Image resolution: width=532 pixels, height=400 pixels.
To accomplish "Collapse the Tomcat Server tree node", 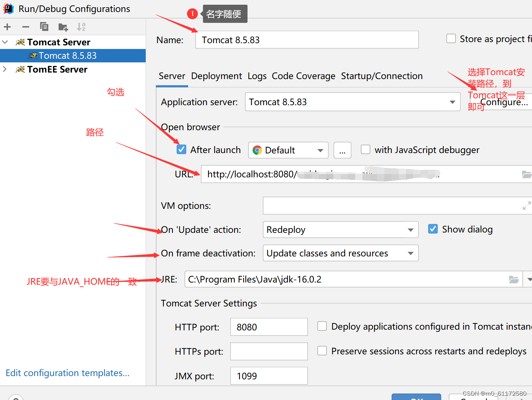I will coord(5,42).
